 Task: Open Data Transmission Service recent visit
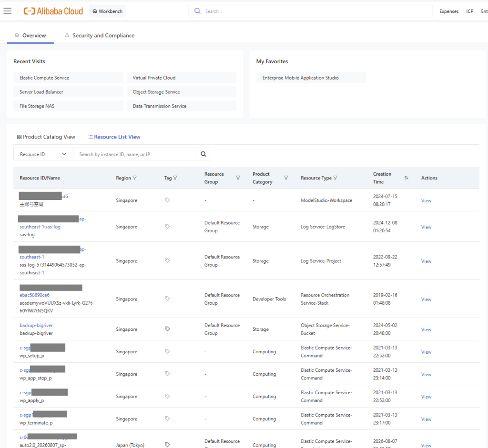click(x=182, y=106)
